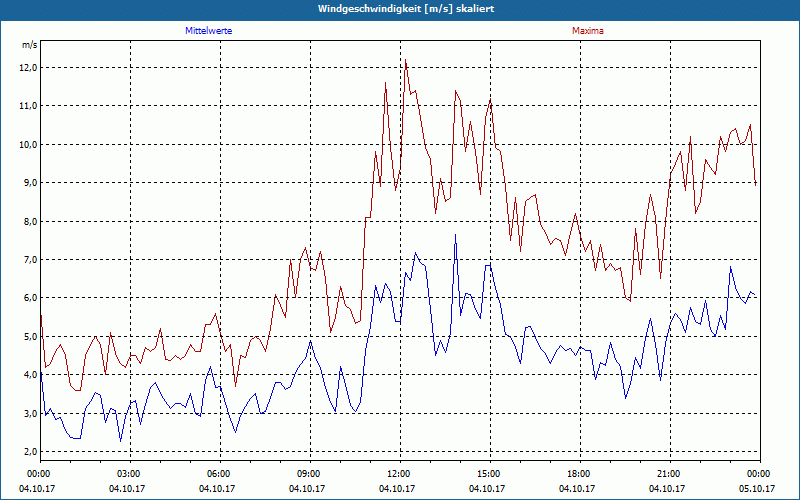Click the chart title Windgeschwindigkeit [m/s] skaliert
Image resolution: width=800 pixels, height=500 pixels.
[406, 9]
